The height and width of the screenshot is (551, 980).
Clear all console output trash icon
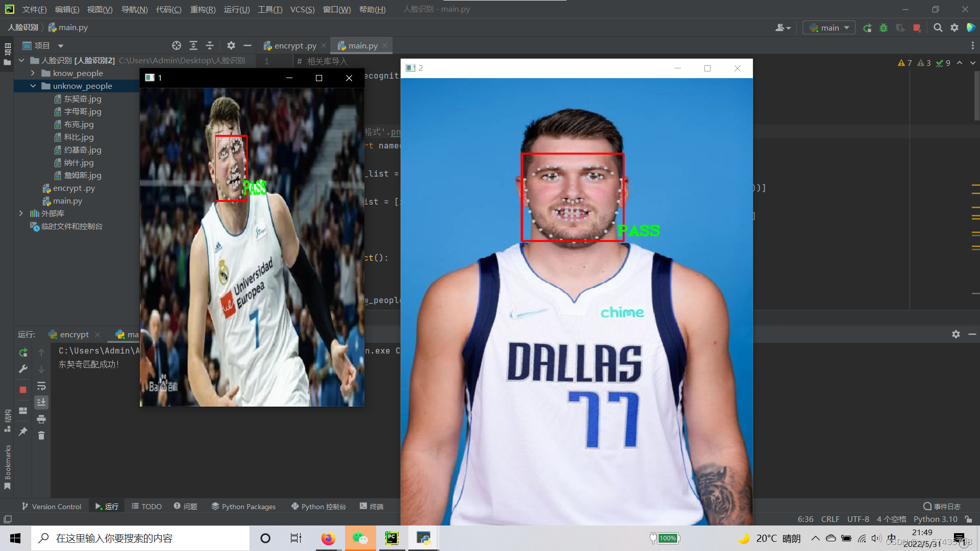click(41, 436)
